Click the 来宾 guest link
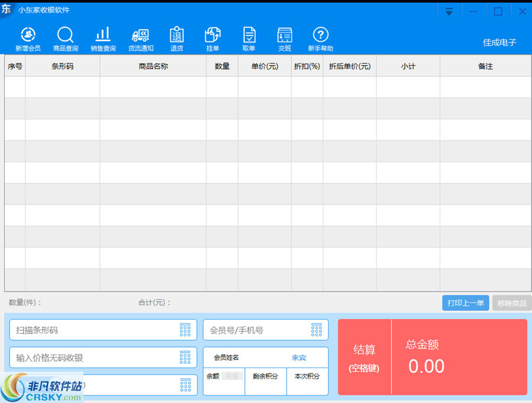The image size is (532, 403). tap(299, 357)
